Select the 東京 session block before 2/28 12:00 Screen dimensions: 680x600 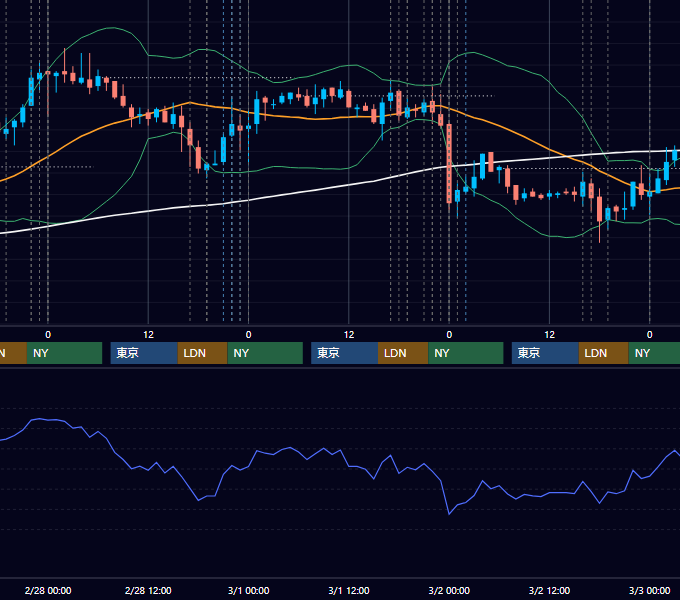tap(144, 353)
